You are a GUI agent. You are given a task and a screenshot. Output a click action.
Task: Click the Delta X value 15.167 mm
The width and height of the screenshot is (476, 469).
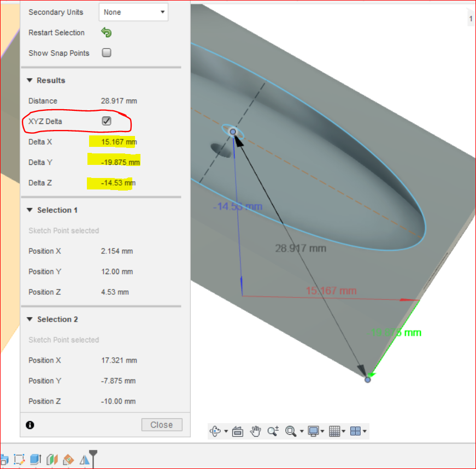click(x=119, y=141)
